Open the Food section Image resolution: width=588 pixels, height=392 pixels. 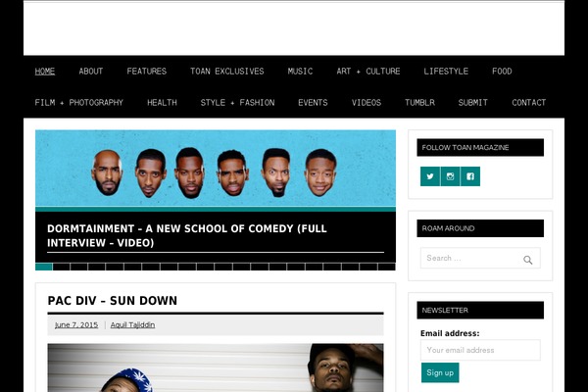tap(502, 72)
